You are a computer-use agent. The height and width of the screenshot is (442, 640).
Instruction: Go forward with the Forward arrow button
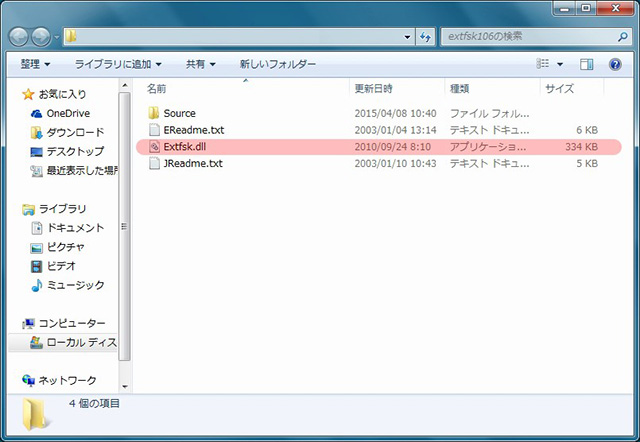[41, 37]
